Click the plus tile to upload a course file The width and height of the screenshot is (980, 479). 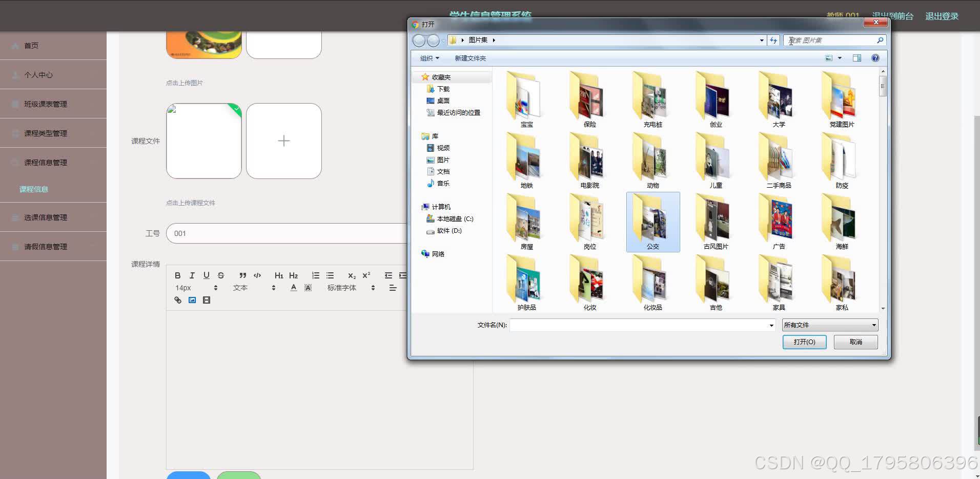tap(284, 141)
